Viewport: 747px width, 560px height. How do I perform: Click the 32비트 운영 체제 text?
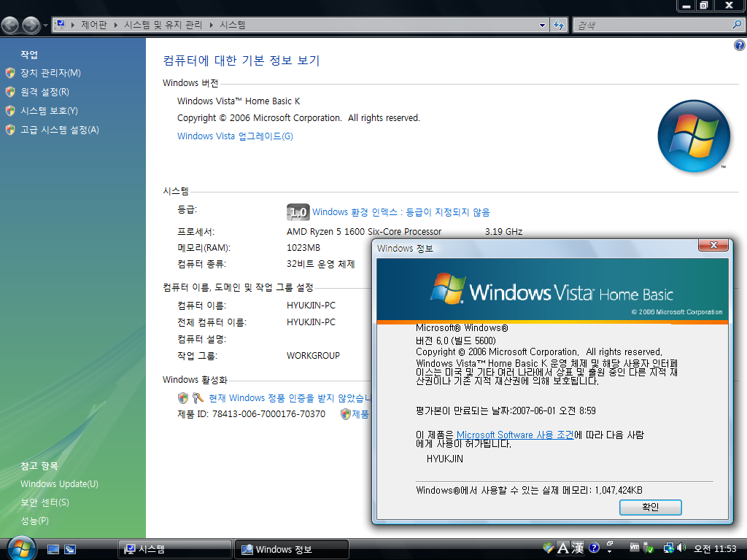pos(321,264)
